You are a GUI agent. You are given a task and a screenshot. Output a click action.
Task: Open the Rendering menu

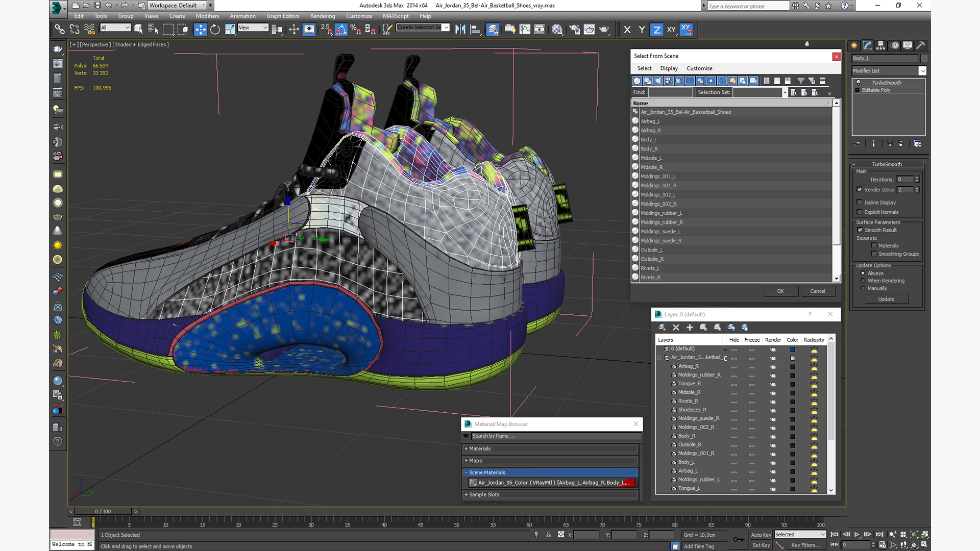pos(323,16)
